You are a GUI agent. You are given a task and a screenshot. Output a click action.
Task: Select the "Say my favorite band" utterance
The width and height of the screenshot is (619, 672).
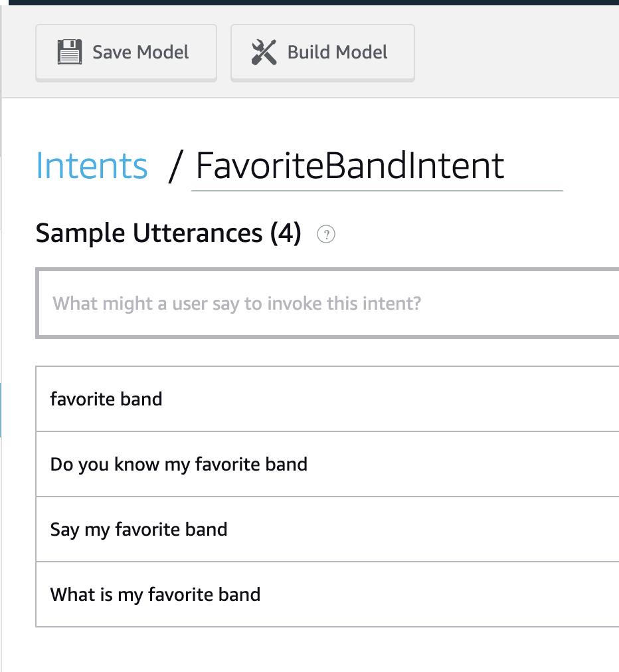[139, 529]
